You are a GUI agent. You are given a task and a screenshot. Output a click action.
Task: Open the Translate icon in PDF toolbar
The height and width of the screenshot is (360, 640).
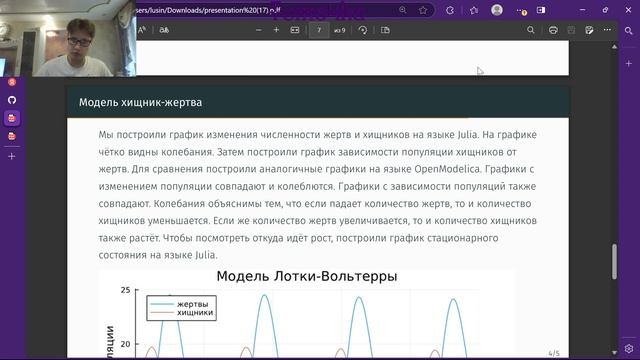point(164,30)
